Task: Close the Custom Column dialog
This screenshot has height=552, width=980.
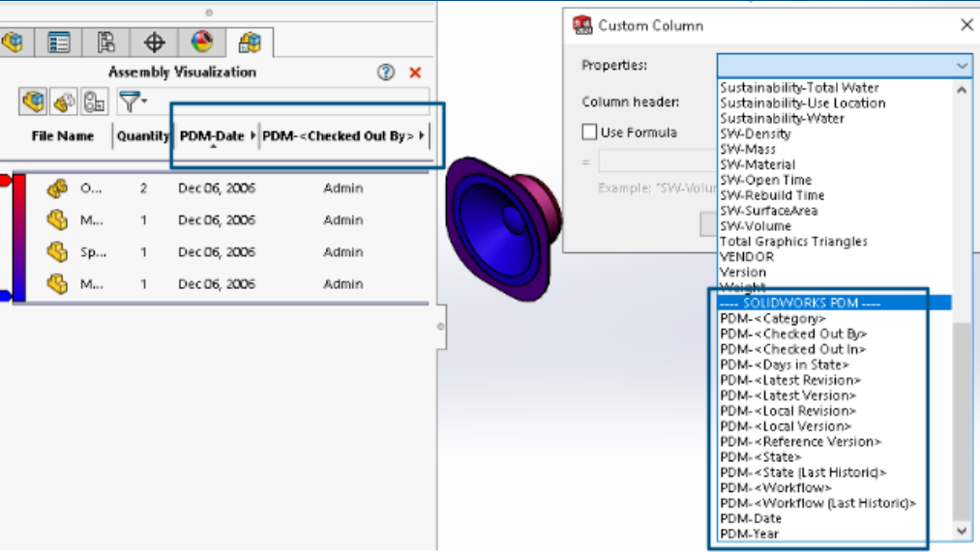Action: [966, 25]
